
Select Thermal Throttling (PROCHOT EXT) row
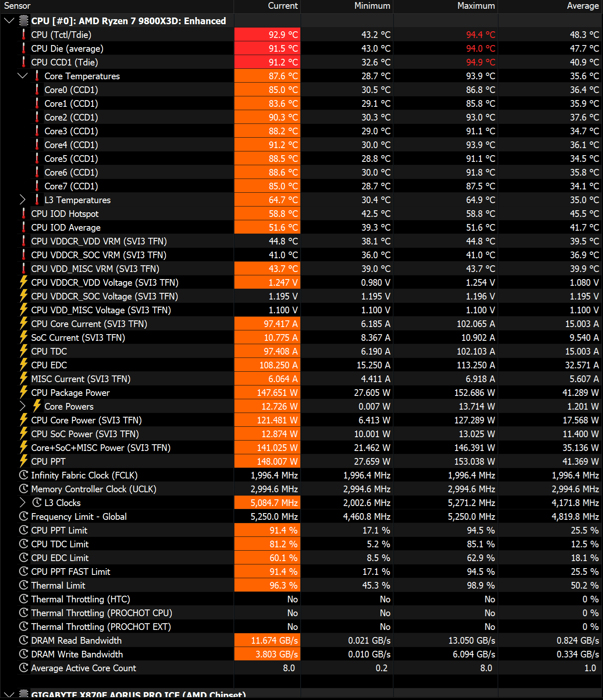301,627
